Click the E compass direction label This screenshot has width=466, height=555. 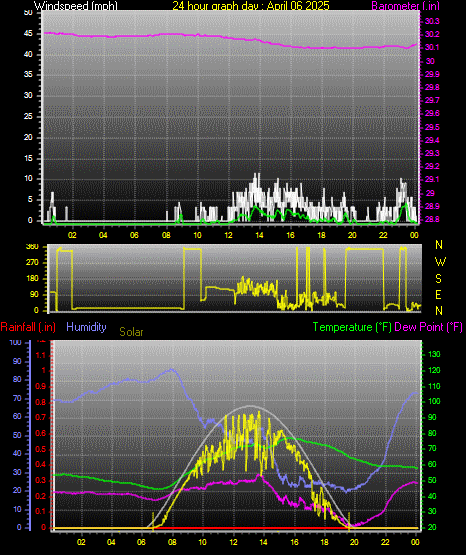pos(438,294)
